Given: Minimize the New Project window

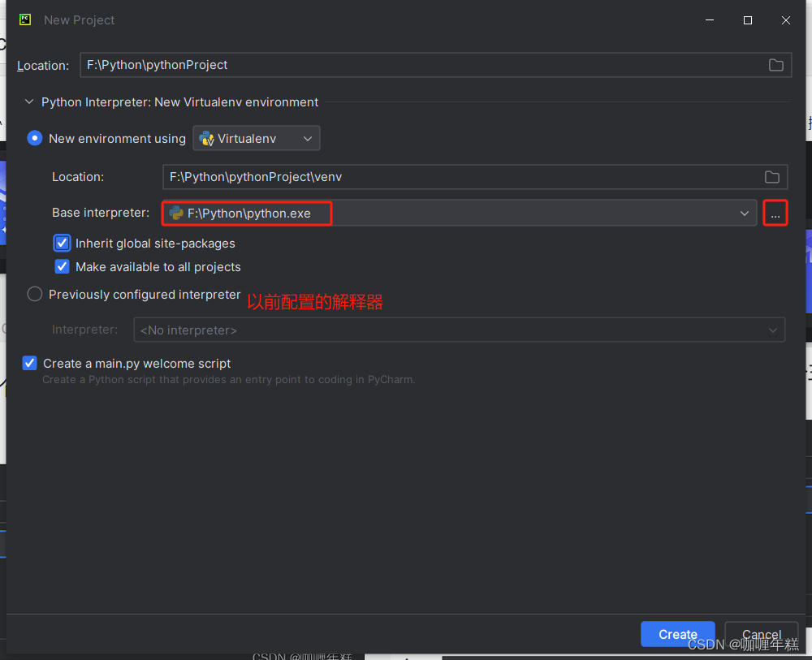Looking at the screenshot, I should [710, 20].
